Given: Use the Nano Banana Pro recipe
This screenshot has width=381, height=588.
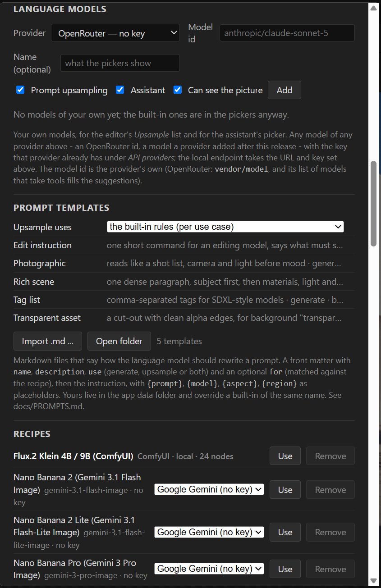Looking at the screenshot, I should (285, 569).
